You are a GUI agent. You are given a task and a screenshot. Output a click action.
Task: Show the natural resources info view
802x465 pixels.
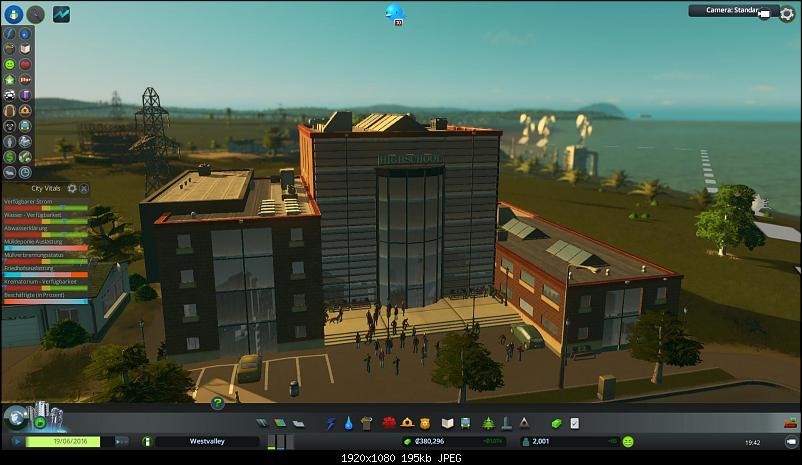[x=25, y=157]
